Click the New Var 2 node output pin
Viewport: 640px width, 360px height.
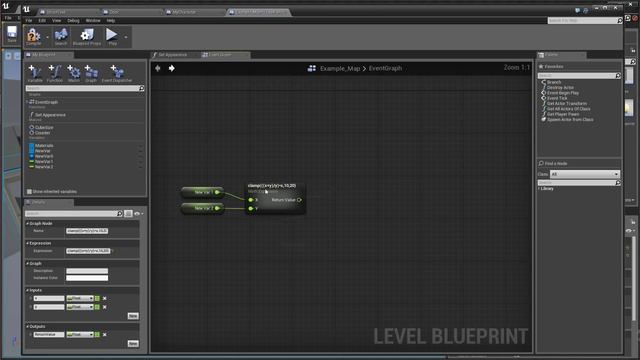pyautogui.click(x=217, y=208)
